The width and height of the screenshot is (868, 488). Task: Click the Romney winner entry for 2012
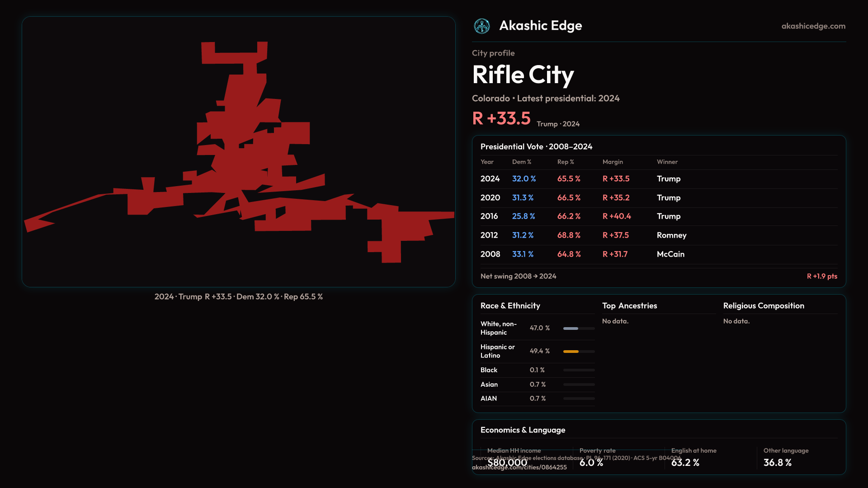click(x=671, y=235)
